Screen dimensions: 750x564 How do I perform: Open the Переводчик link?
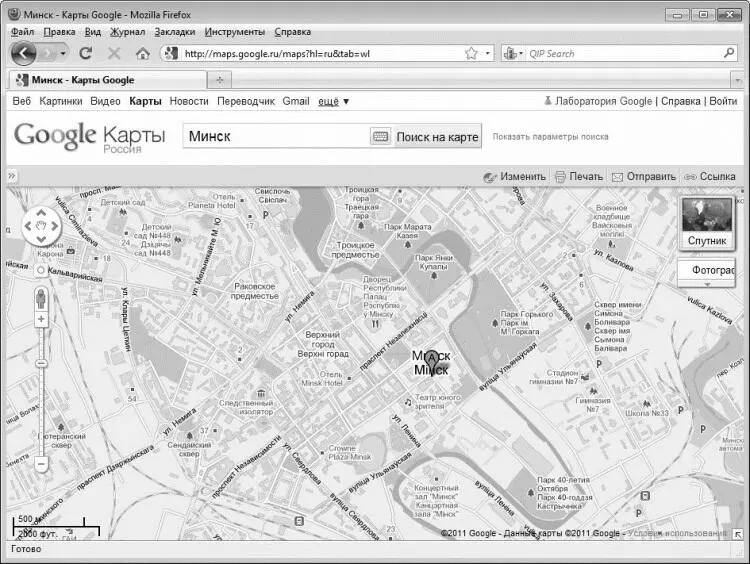point(246,101)
